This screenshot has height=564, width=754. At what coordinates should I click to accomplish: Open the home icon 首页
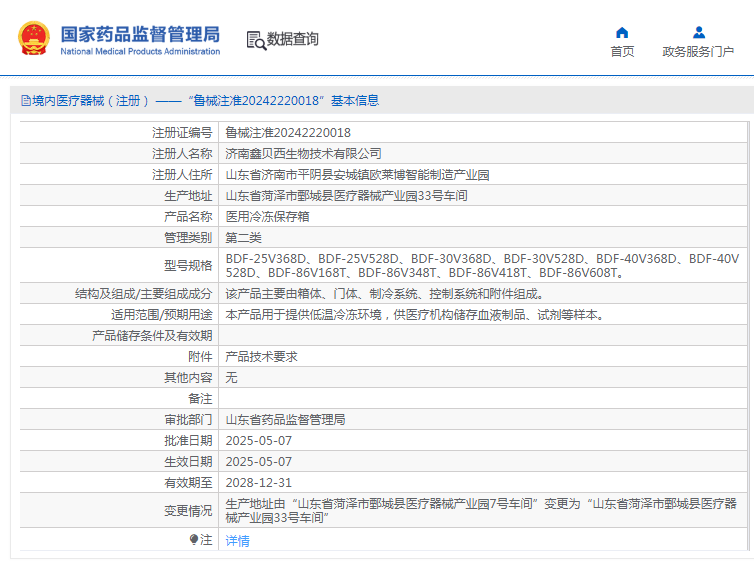pos(622,33)
